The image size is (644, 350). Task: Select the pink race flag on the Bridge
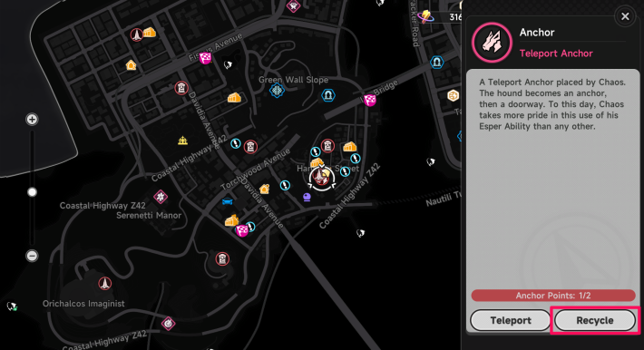(370, 100)
